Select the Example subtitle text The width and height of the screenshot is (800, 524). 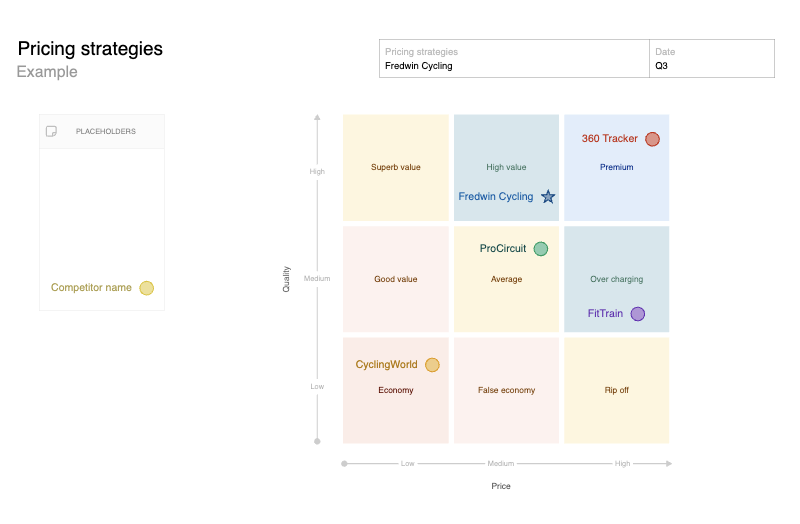coord(47,72)
